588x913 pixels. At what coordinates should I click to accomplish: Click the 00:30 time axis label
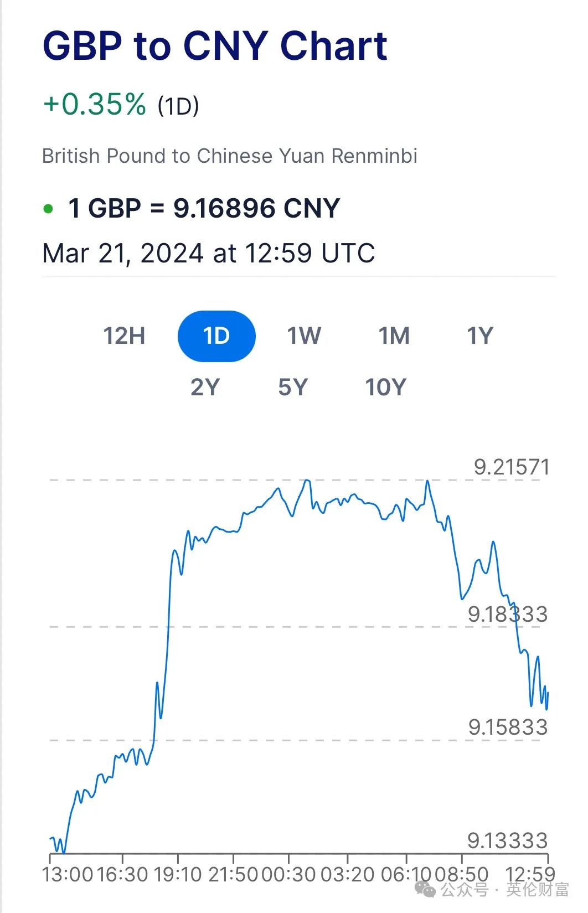[x=288, y=874]
